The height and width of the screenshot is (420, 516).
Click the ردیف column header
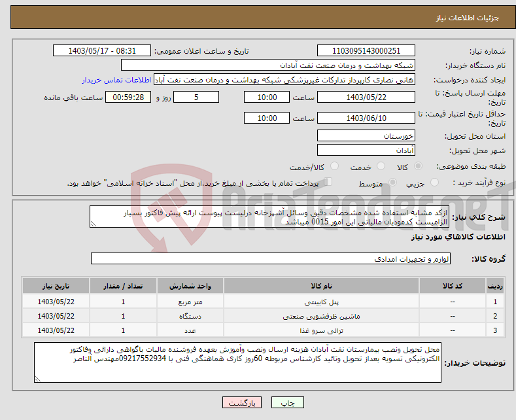(495, 286)
